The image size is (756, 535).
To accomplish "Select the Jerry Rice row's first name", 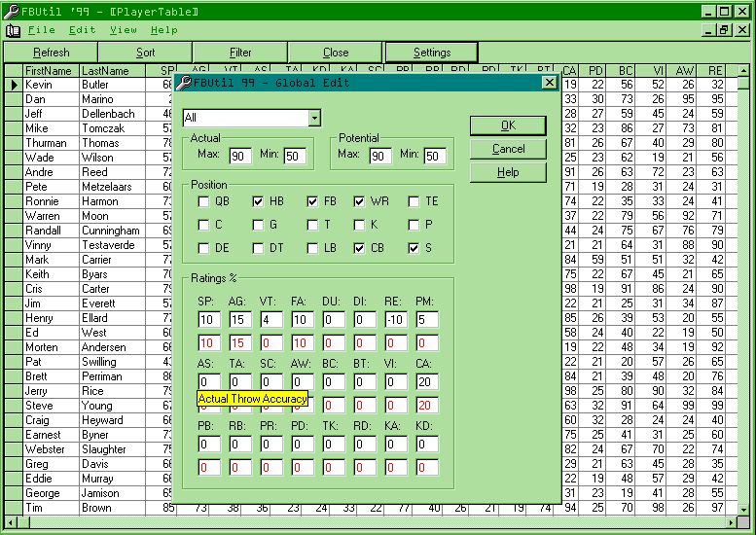I will coord(52,391).
